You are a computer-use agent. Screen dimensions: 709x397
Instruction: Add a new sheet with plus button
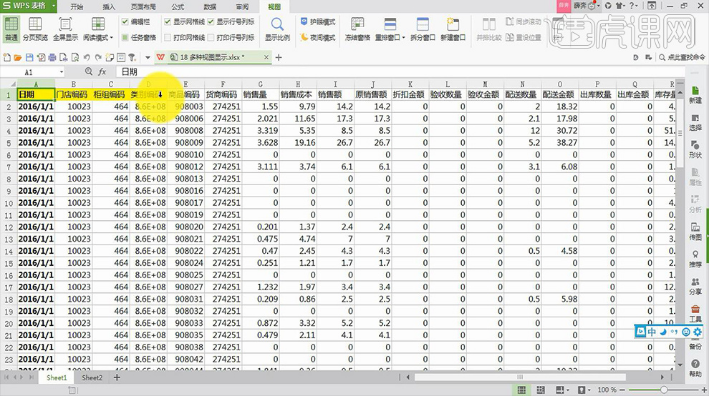pos(117,377)
